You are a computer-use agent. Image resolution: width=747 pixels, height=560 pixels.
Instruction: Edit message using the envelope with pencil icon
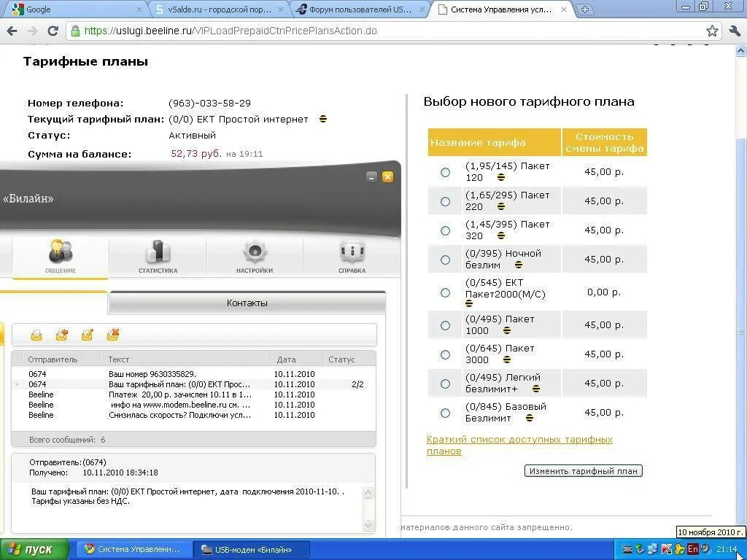coord(88,335)
